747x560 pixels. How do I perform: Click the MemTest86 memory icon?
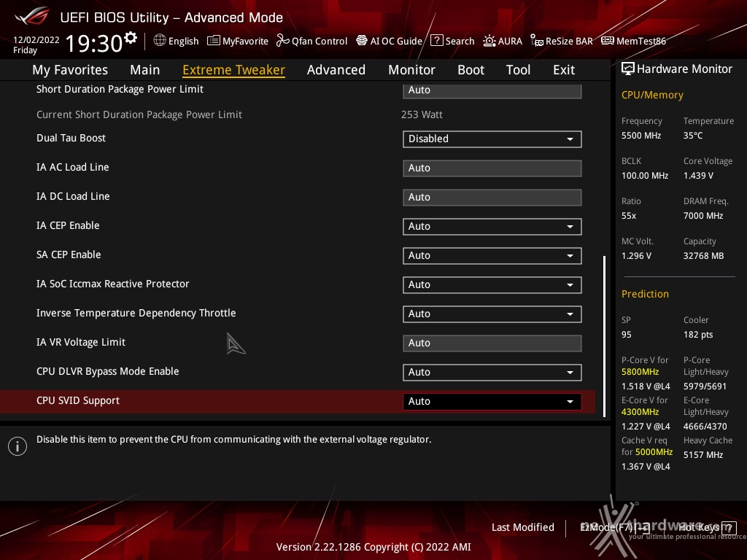pos(608,41)
